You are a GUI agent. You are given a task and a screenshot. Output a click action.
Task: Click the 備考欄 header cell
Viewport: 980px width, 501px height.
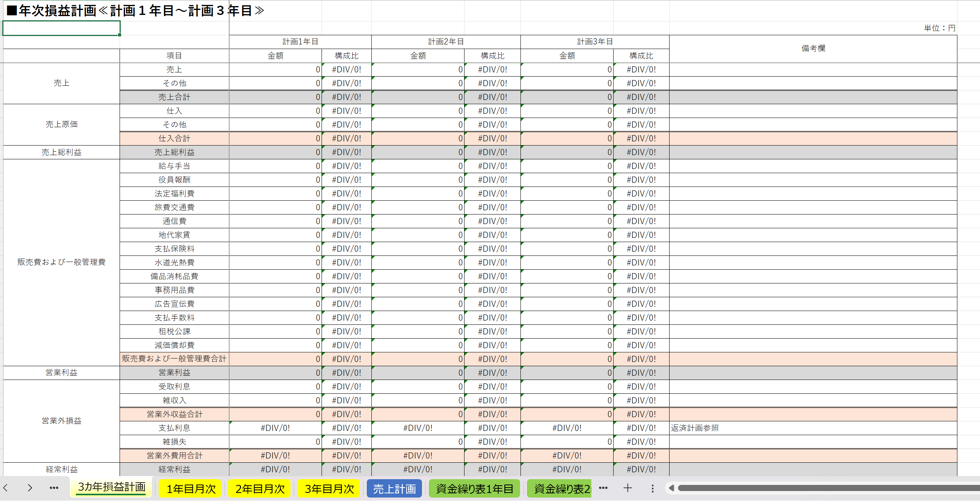click(813, 49)
